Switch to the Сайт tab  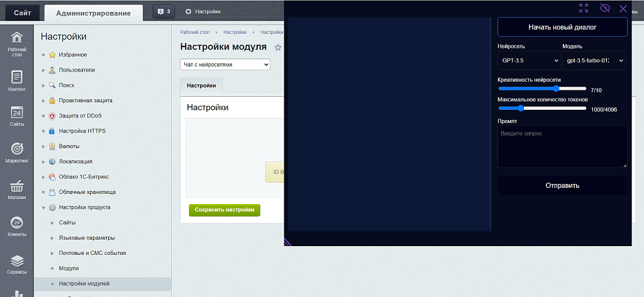click(x=23, y=13)
